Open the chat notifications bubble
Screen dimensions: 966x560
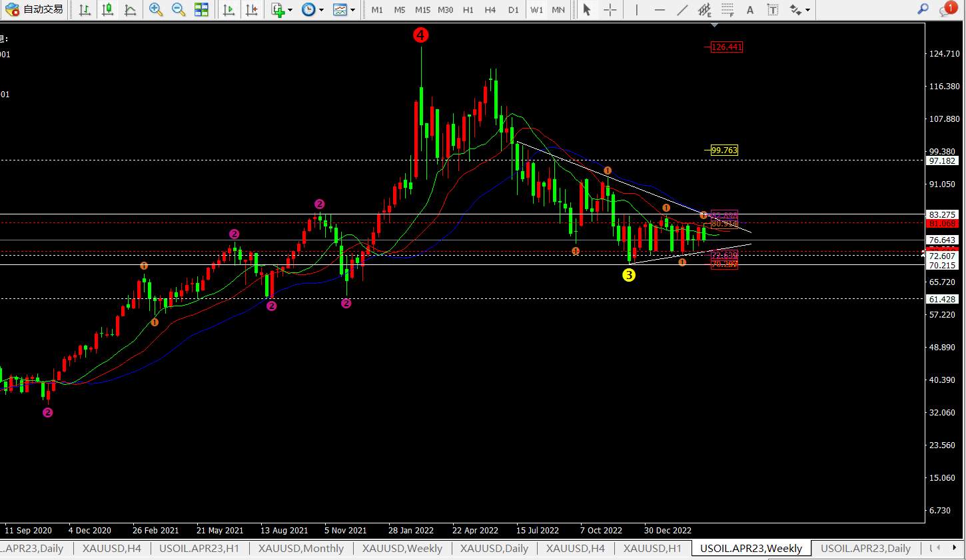(947, 9)
